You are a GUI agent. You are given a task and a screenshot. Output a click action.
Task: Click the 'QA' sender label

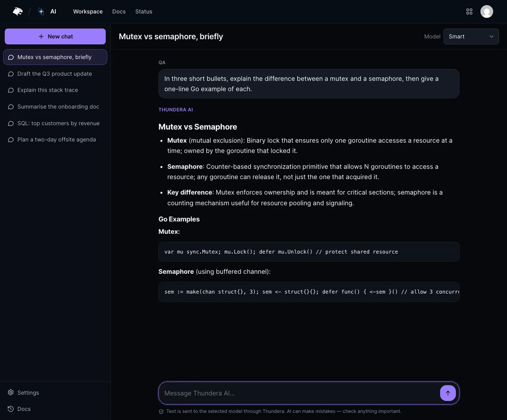point(162,63)
